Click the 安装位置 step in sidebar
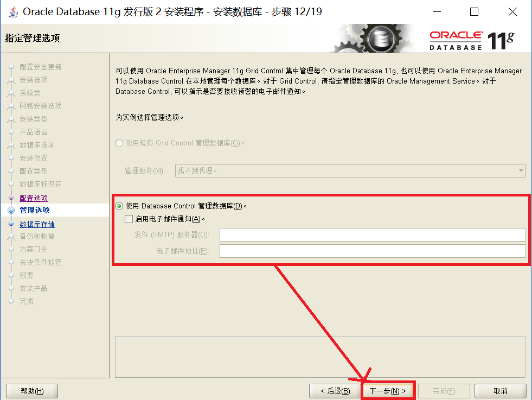The height and width of the screenshot is (400, 532). point(33,158)
